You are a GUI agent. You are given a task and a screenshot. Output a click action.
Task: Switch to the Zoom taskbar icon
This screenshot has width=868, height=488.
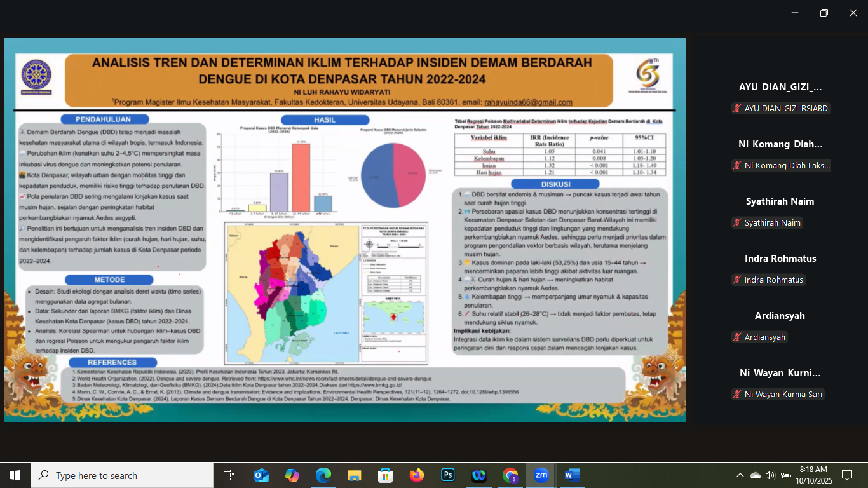pyautogui.click(x=541, y=475)
